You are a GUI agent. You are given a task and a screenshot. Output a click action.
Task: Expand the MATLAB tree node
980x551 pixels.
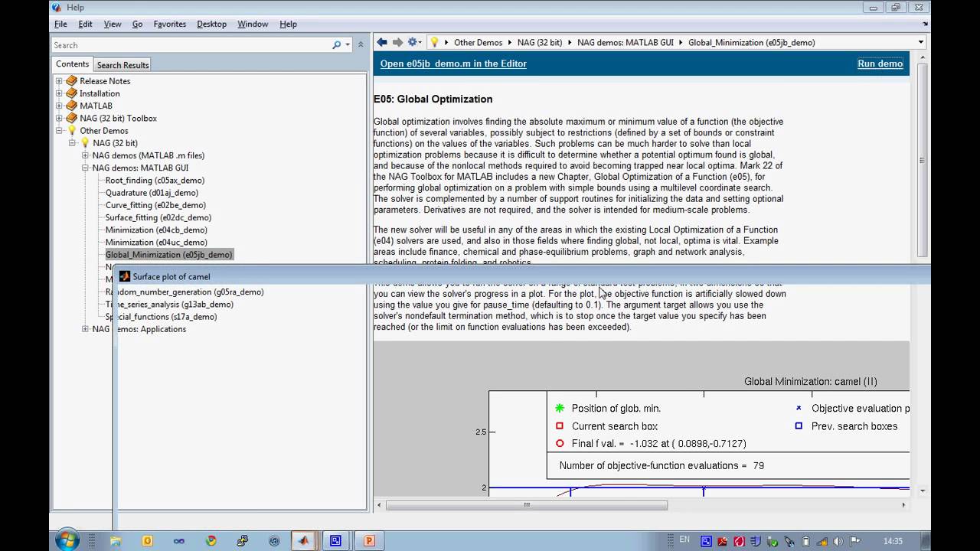coord(59,106)
